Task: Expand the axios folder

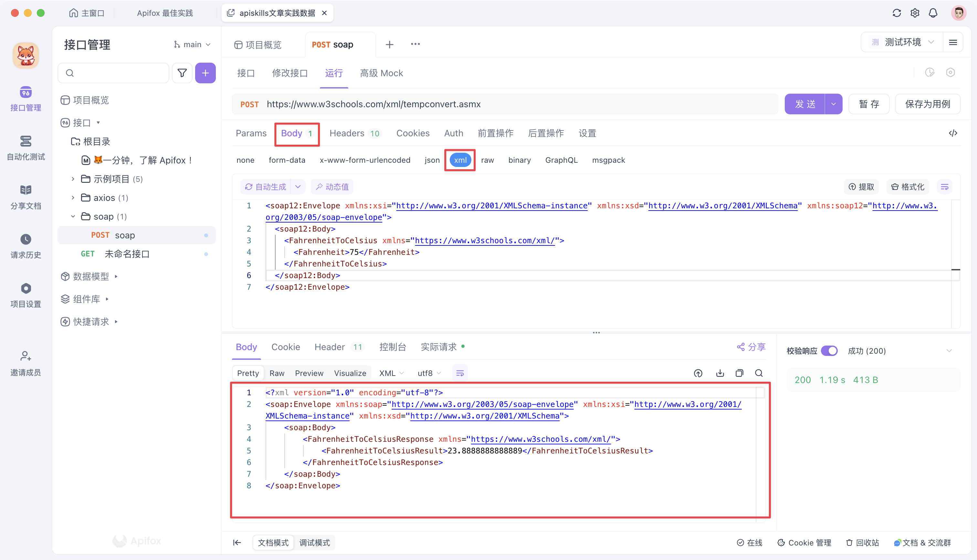Action: pyautogui.click(x=73, y=198)
